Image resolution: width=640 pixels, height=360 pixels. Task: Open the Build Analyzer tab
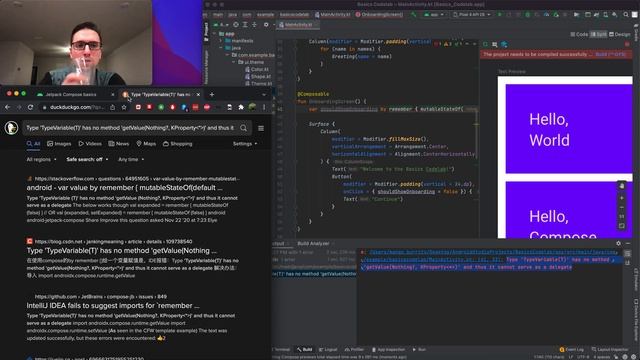click(313, 244)
